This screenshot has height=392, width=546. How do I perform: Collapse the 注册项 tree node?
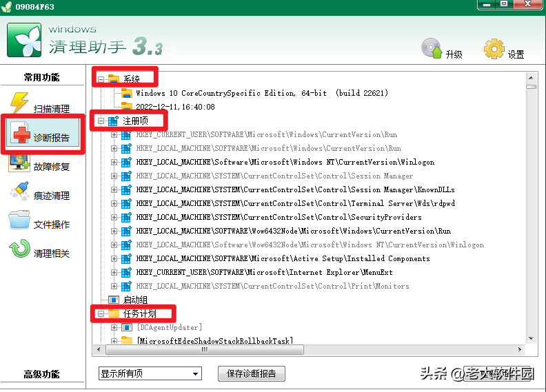tap(101, 121)
